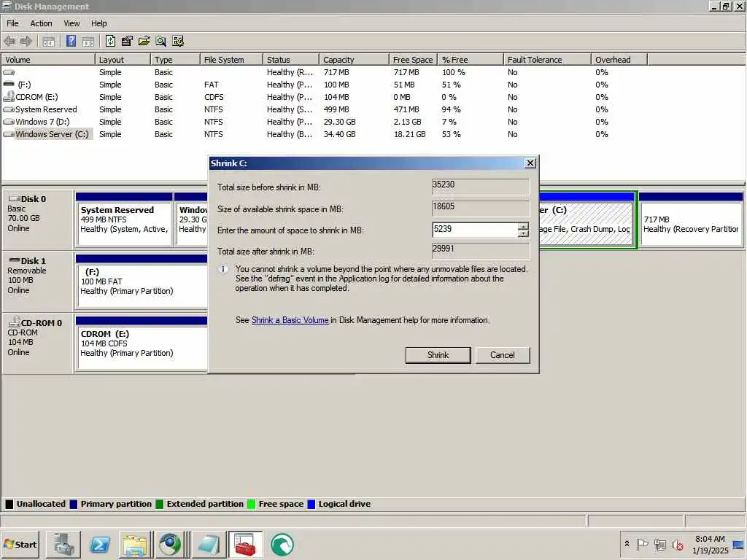
Task: Click the Start button
Action: 20,544
